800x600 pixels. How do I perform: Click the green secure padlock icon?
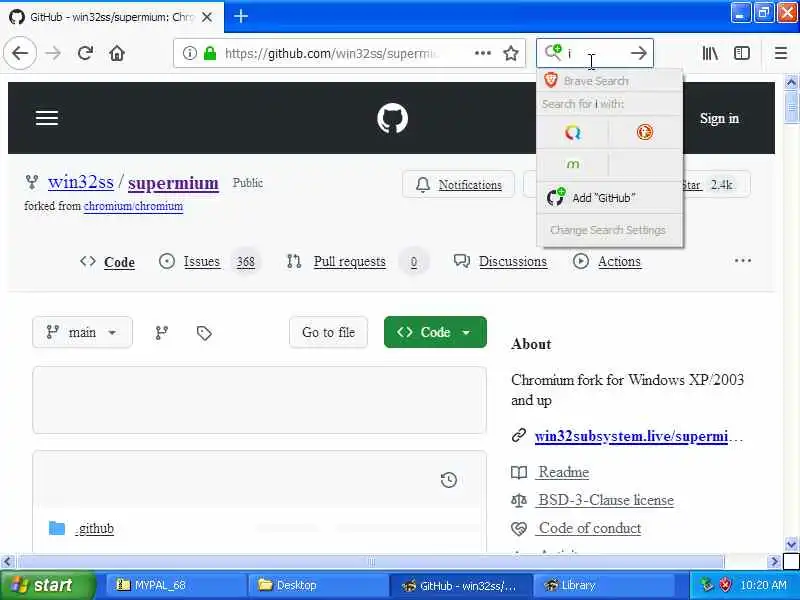click(x=210, y=53)
